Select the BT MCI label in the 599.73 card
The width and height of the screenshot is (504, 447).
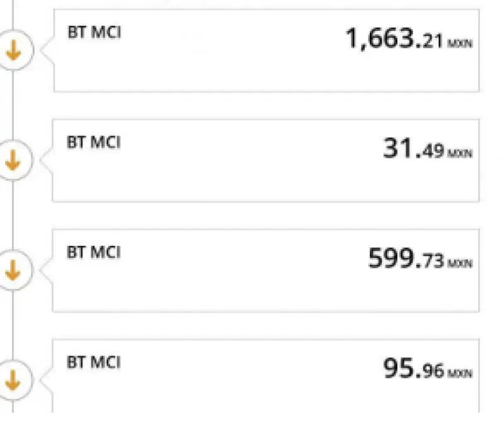[93, 252]
